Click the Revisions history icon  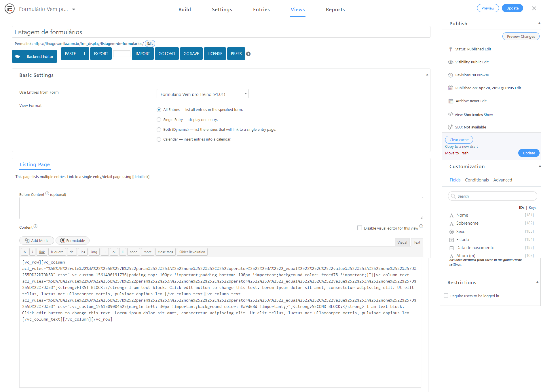(451, 75)
